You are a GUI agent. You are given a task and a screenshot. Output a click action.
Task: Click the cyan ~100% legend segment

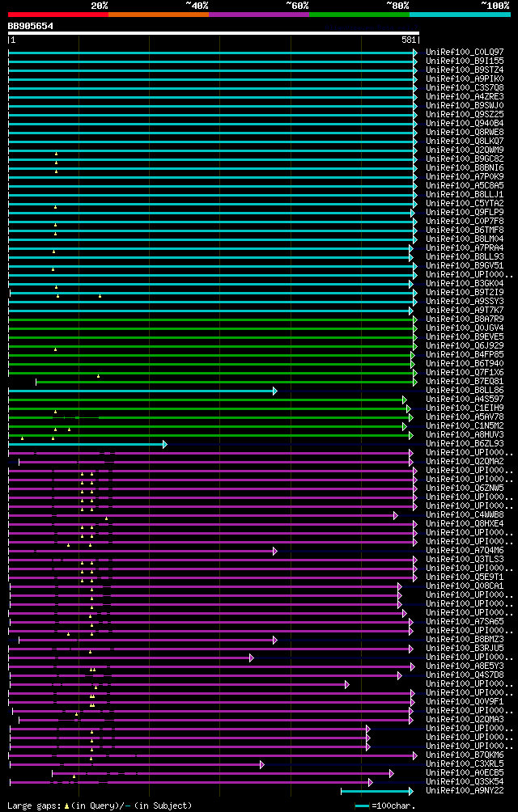click(x=460, y=15)
